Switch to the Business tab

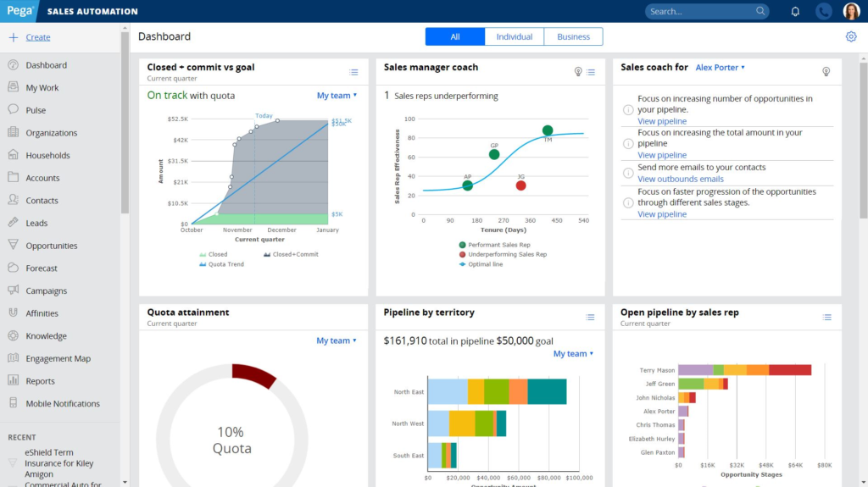574,36
